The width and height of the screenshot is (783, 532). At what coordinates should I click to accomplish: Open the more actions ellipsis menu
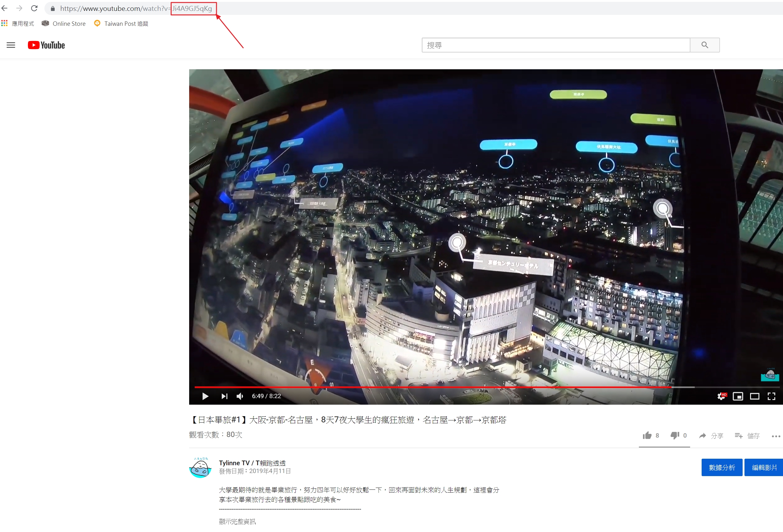[x=776, y=436]
